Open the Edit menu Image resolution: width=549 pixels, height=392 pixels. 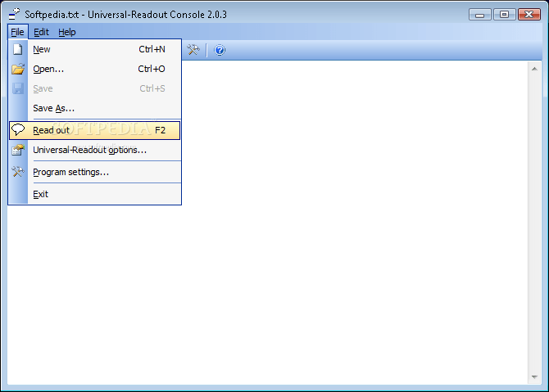pos(41,32)
